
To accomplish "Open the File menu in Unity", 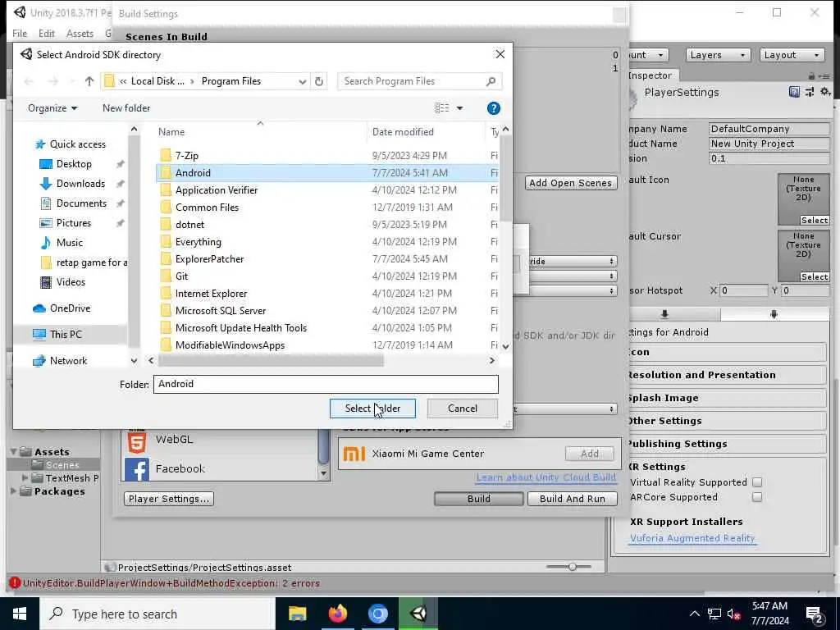I will point(20,33).
